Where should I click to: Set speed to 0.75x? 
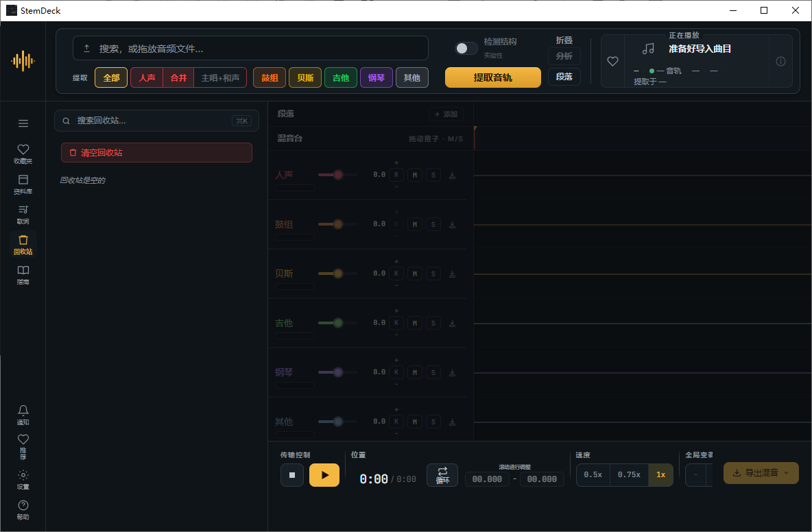click(x=629, y=474)
